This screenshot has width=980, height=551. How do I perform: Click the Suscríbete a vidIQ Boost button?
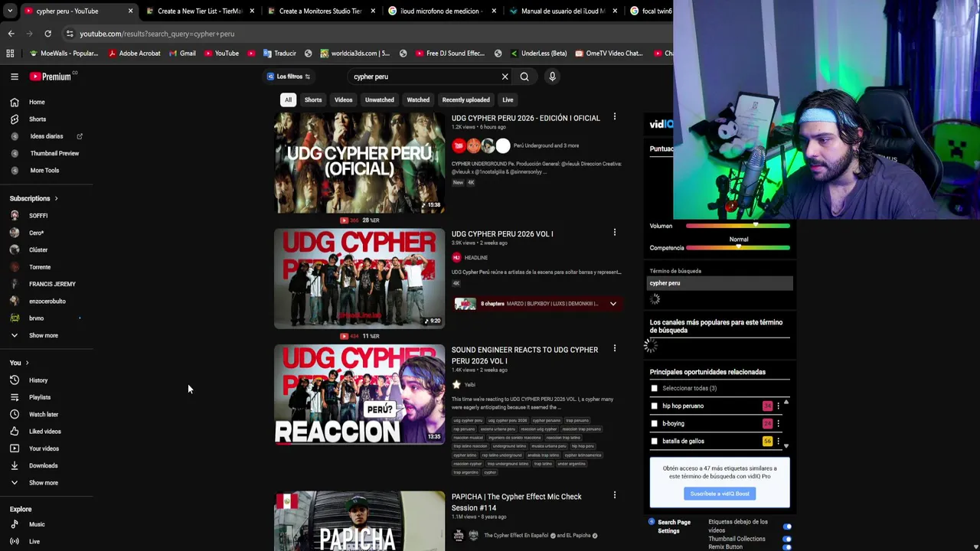coord(720,494)
